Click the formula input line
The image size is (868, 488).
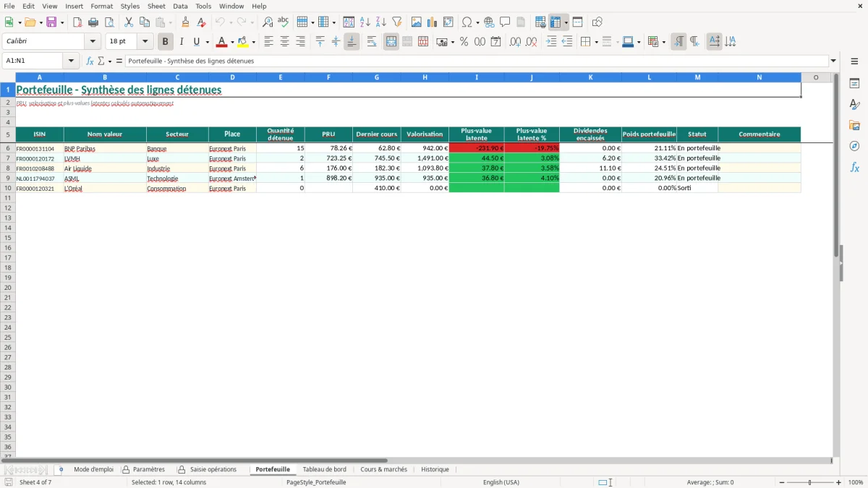tap(477, 61)
